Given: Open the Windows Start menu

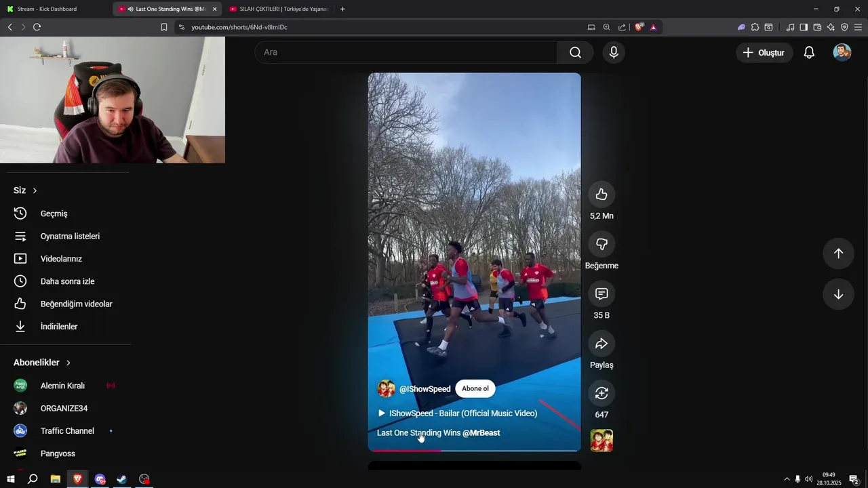Looking at the screenshot, I should (10, 479).
